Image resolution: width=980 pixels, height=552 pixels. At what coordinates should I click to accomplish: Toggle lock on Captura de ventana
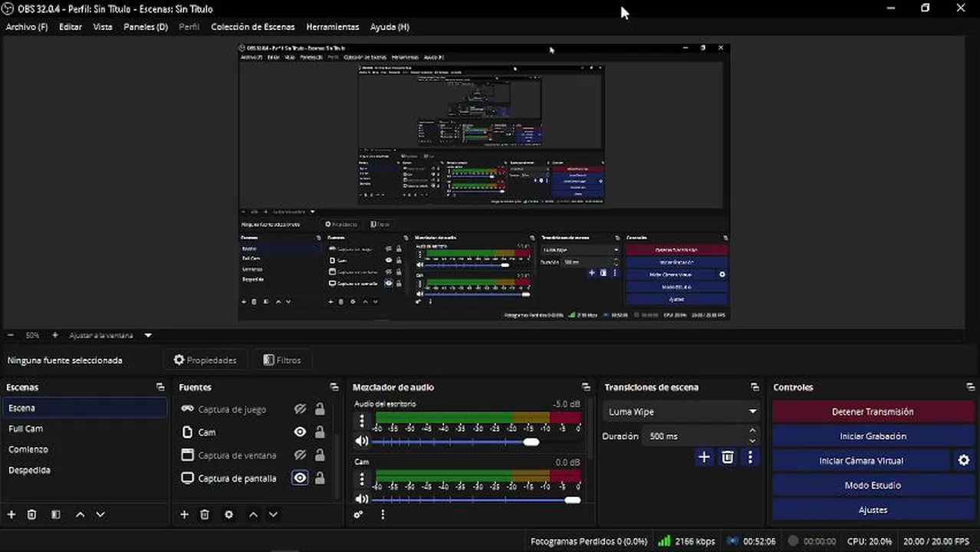[x=320, y=455]
